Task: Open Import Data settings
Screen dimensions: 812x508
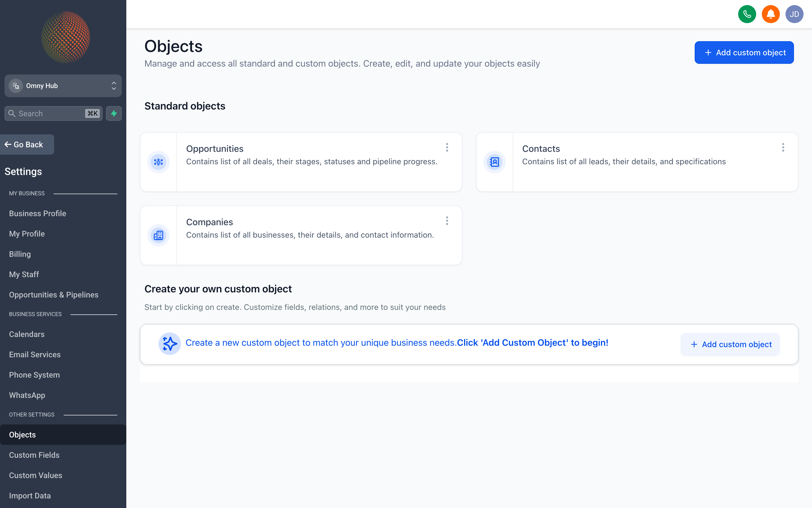Action: pyautogui.click(x=30, y=496)
